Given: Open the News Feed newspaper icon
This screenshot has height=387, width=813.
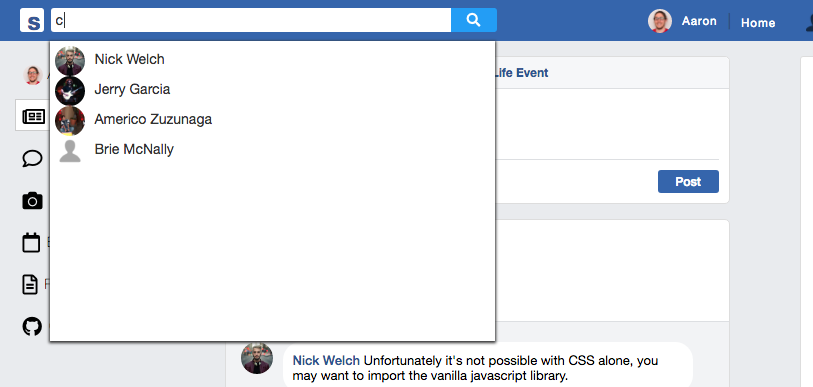Looking at the screenshot, I should pyautogui.click(x=34, y=117).
